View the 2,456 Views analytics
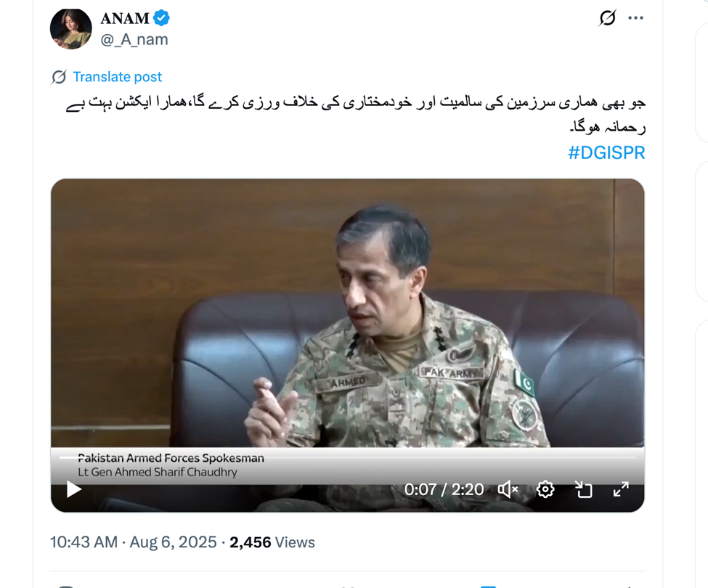The image size is (708, 588). [272, 542]
